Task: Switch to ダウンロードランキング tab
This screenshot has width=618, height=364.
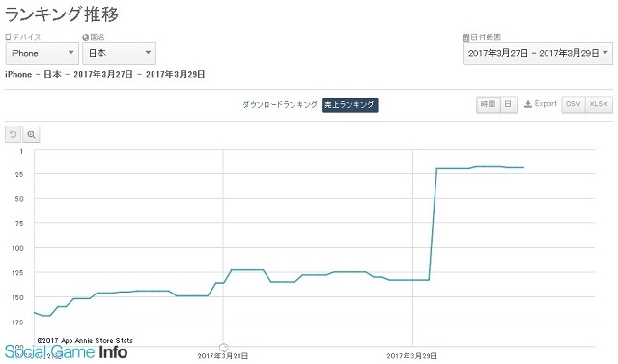Action: click(x=279, y=105)
